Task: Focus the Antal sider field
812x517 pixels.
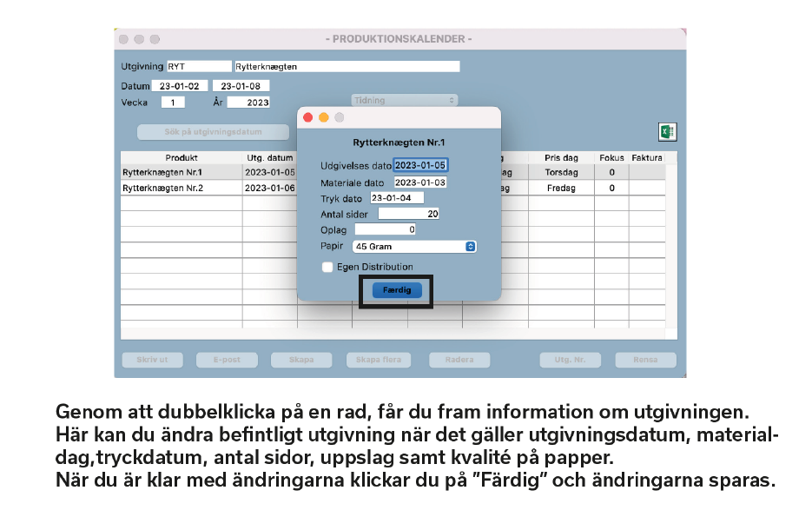Action: coord(409,214)
